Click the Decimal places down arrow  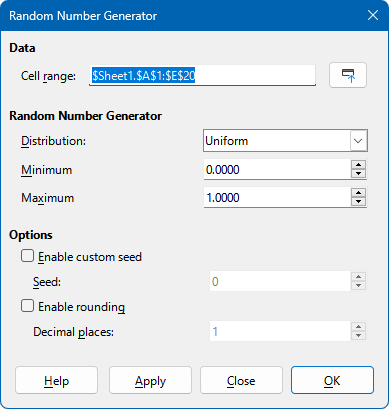coord(359,336)
